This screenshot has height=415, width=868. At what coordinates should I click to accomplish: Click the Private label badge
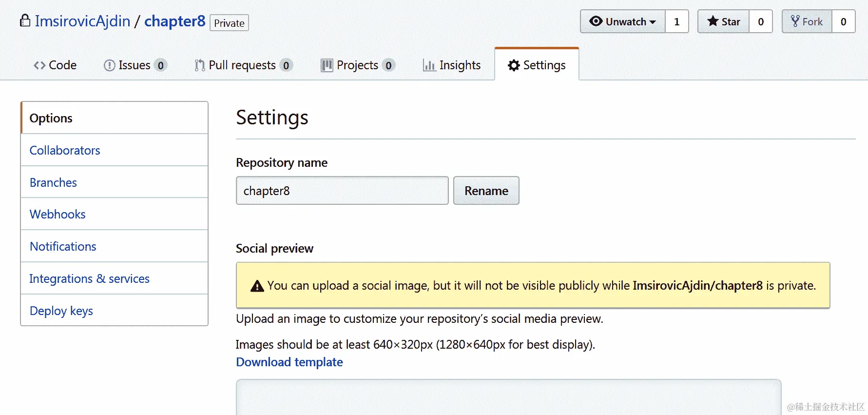229,23
